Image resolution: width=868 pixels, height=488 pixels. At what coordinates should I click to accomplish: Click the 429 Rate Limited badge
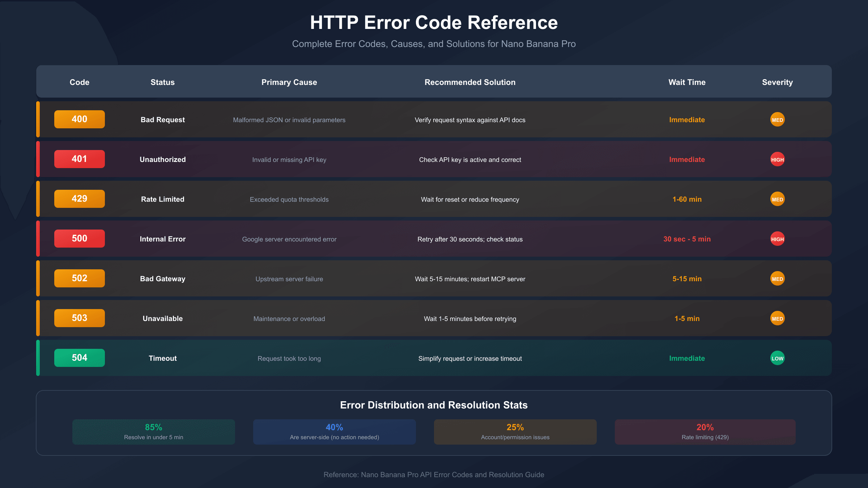click(x=79, y=198)
